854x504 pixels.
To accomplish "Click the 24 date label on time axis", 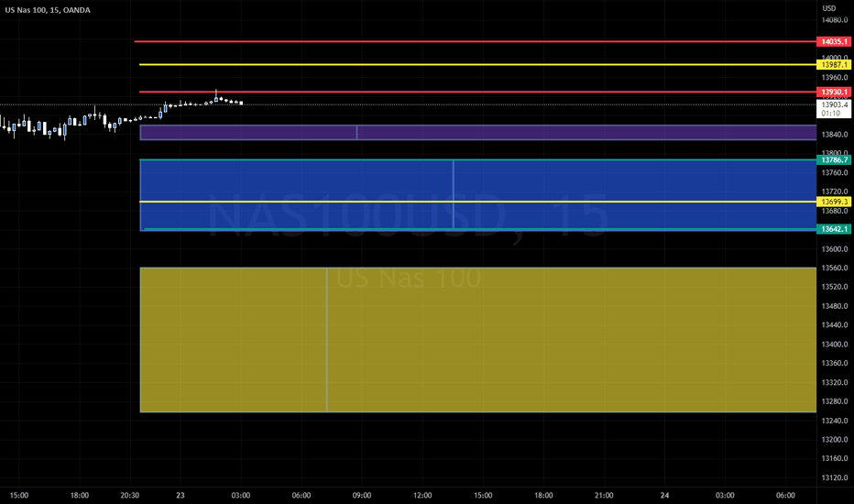I will click(x=664, y=495).
